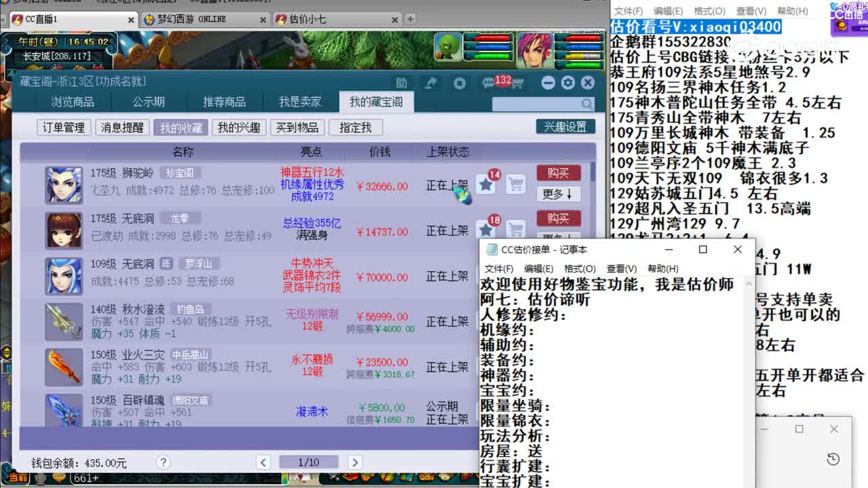Select 我的收藏 sub-tab
Screen dimensions: 868x488
pyautogui.click(x=180, y=127)
